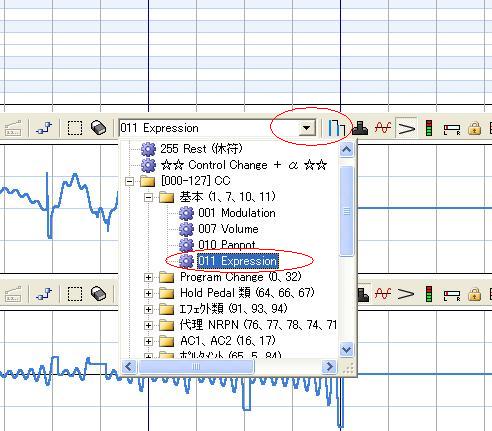This screenshot has height=431, width=492.
Task: Select the eraser tool in upper toolbar
Action: tap(98, 128)
